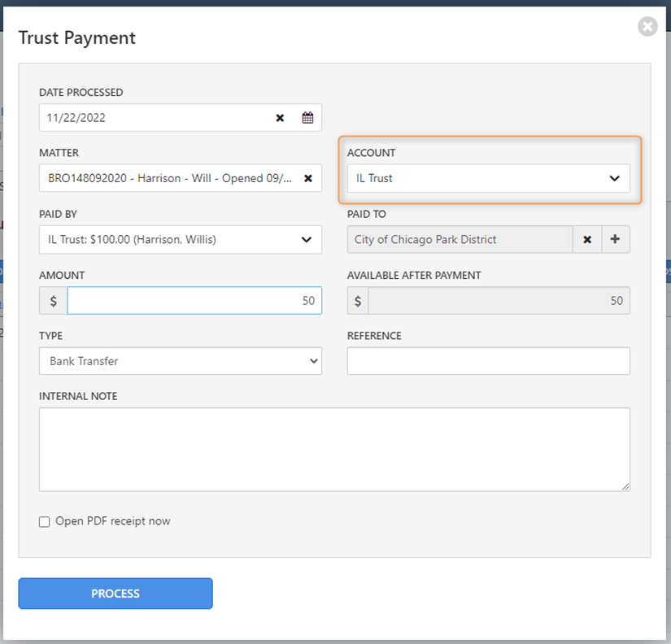Click the dollar sign next to Amount
Screen dimensions: 671x644
coord(52,300)
